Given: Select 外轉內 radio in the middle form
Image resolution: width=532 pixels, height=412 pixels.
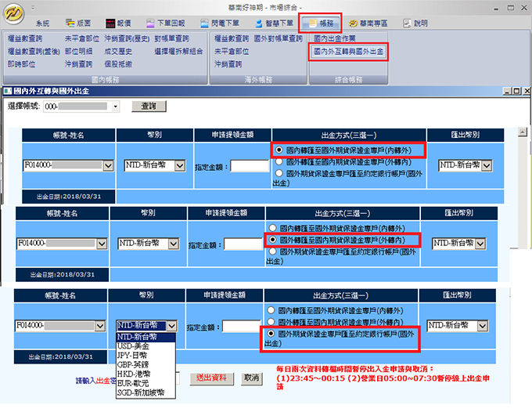Looking at the screenshot, I should 272,240.
